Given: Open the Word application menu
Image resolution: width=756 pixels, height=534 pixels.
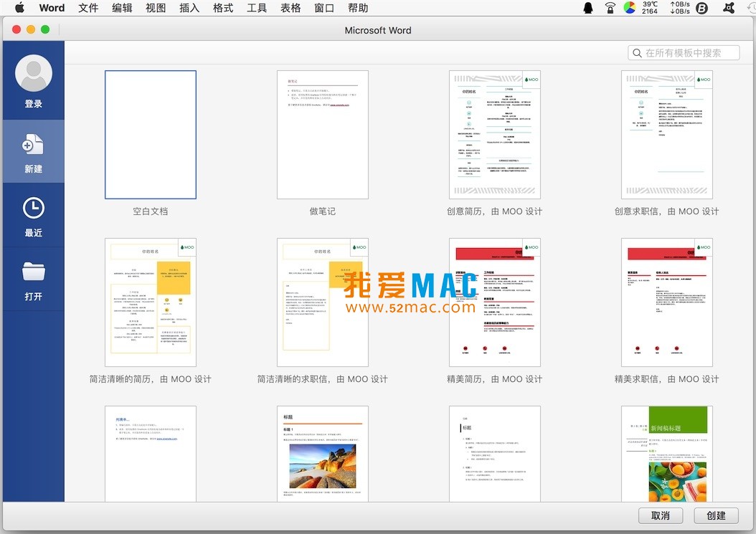Looking at the screenshot, I should click(x=52, y=8).
